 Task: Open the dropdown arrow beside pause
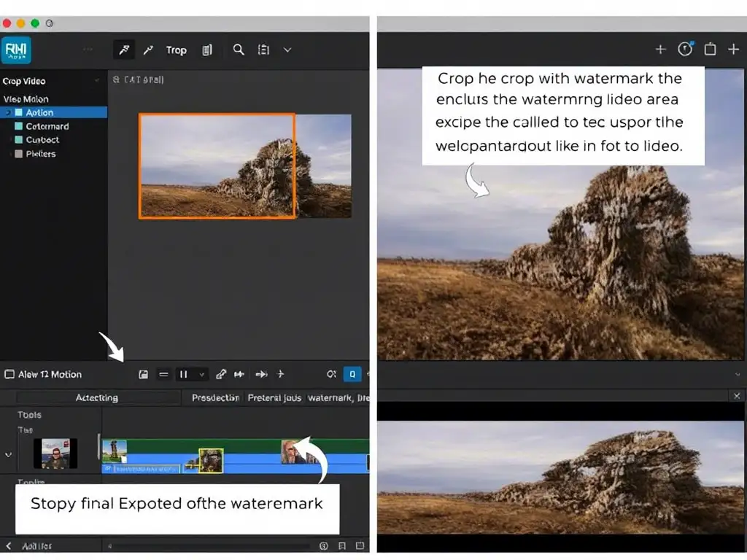pyautogui.click(x=202, y=375)
